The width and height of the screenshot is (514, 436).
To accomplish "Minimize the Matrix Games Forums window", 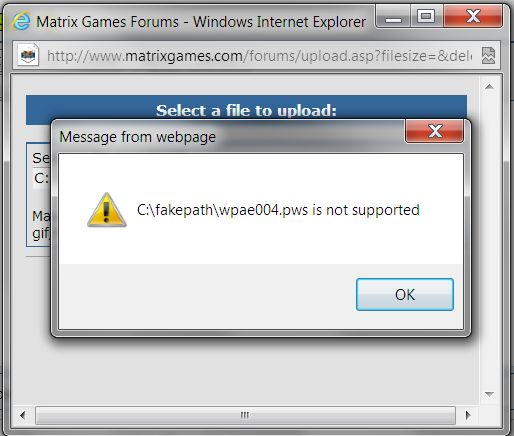I will 393,17.
